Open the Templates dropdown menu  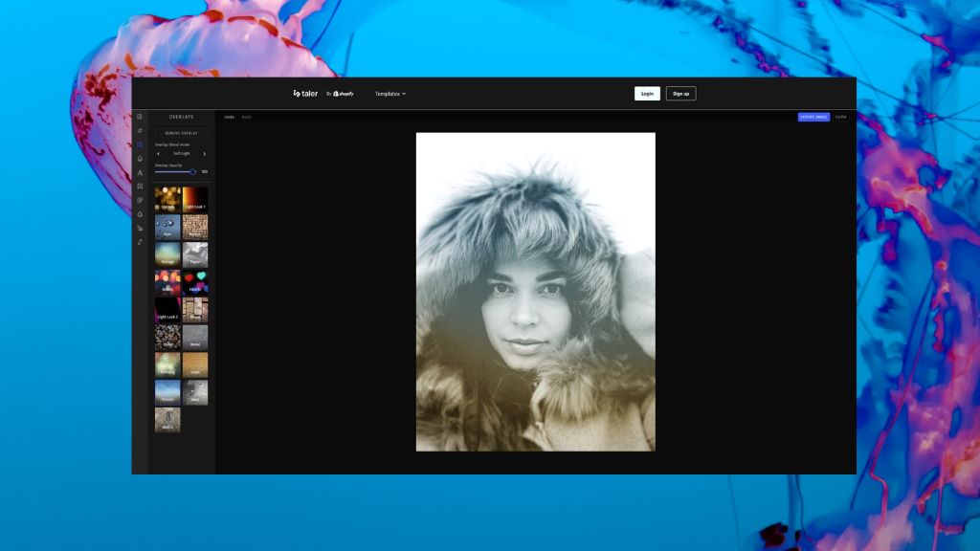(390, 94)
